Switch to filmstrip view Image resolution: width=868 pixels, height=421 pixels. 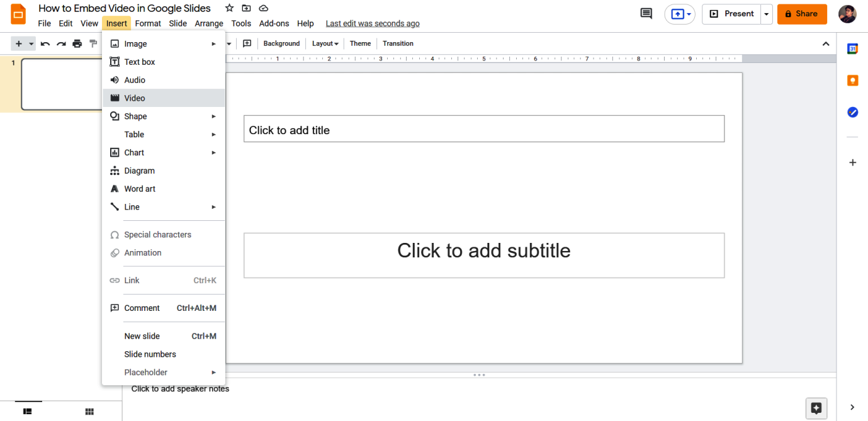pos(27,412)
